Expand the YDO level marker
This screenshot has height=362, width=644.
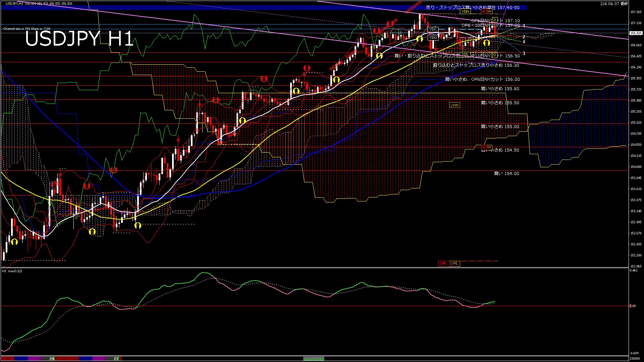pyautogui.click(x=433, y=38)
